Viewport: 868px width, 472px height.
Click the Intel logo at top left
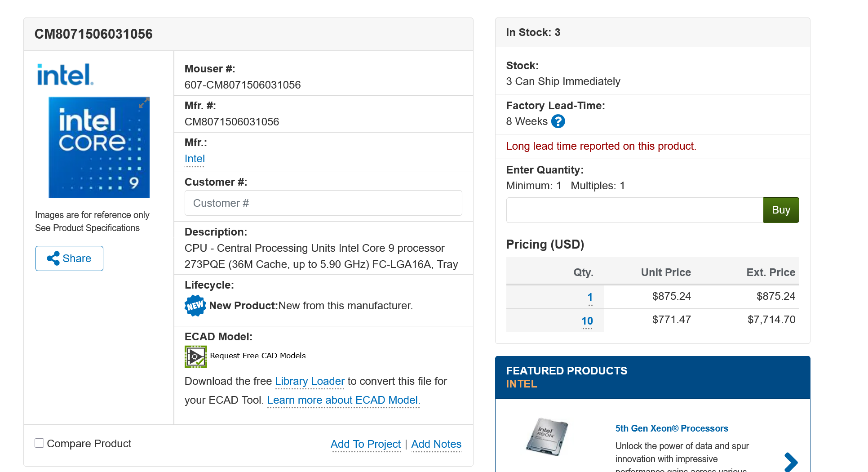tap(65, 75)
